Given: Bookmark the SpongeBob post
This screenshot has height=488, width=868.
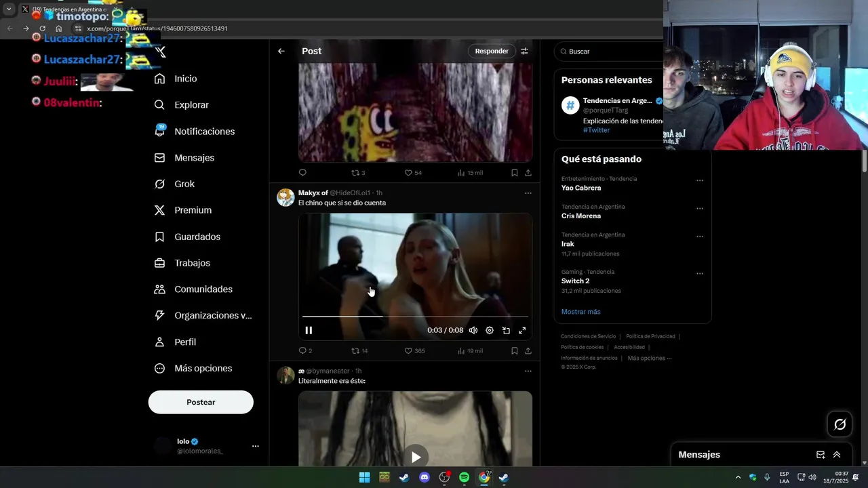Looking at the screenshot, I should [x=515, y=173].
